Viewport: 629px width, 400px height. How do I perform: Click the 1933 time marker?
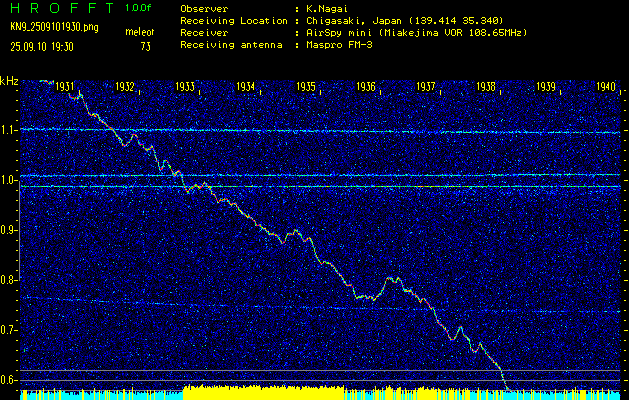click(x=185, y=86)
